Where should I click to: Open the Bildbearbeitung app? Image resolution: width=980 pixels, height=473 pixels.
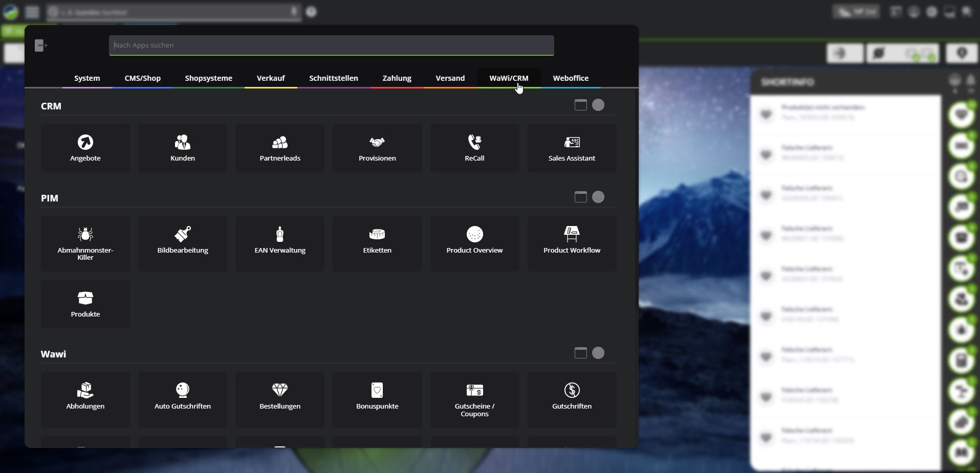point(183,243)
